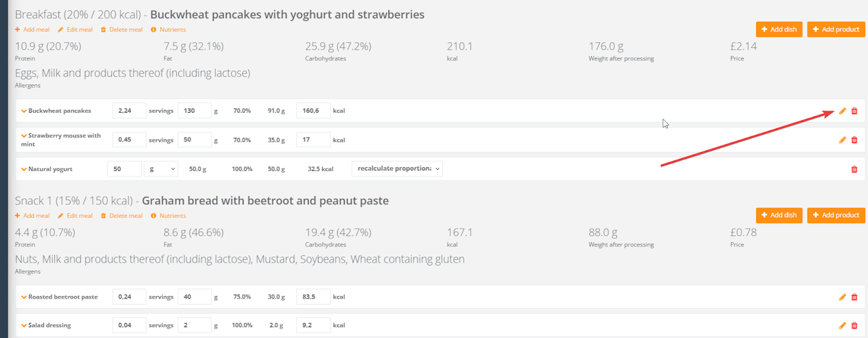Image resolution: width=868 pixels, height=338 pixels.
Task: Open the recalculate proportions dropdown
Action: click(x=397, y=168)
